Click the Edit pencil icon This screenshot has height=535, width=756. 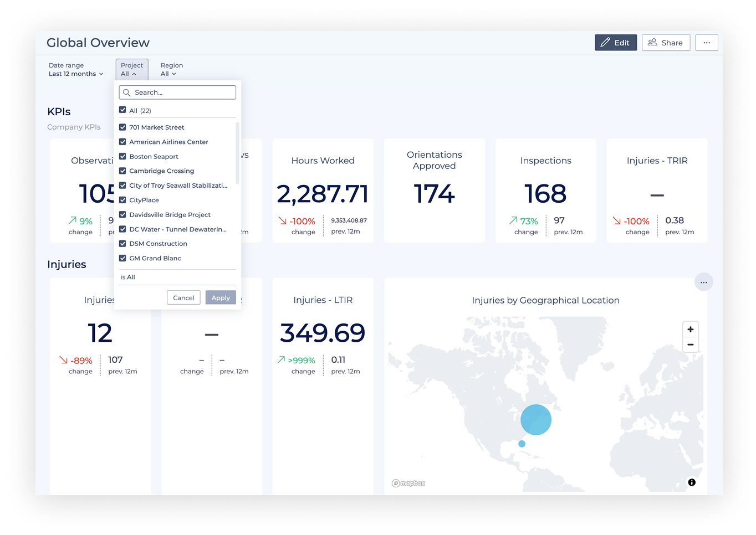[x=606, y=42]
